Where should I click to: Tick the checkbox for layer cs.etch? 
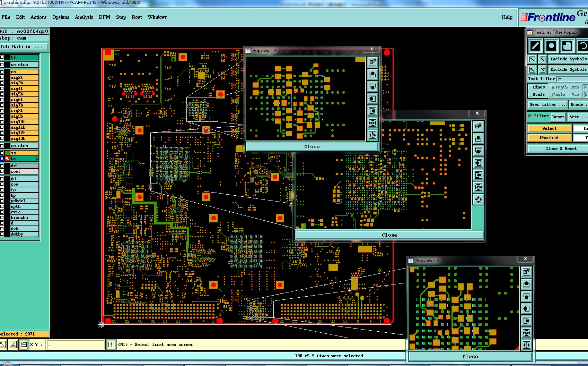[2, 65]
